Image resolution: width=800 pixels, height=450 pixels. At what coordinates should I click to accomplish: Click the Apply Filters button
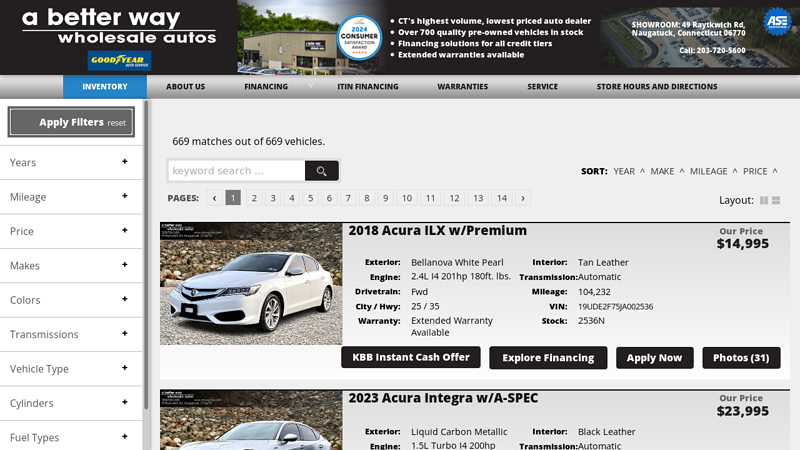[71, 122]
